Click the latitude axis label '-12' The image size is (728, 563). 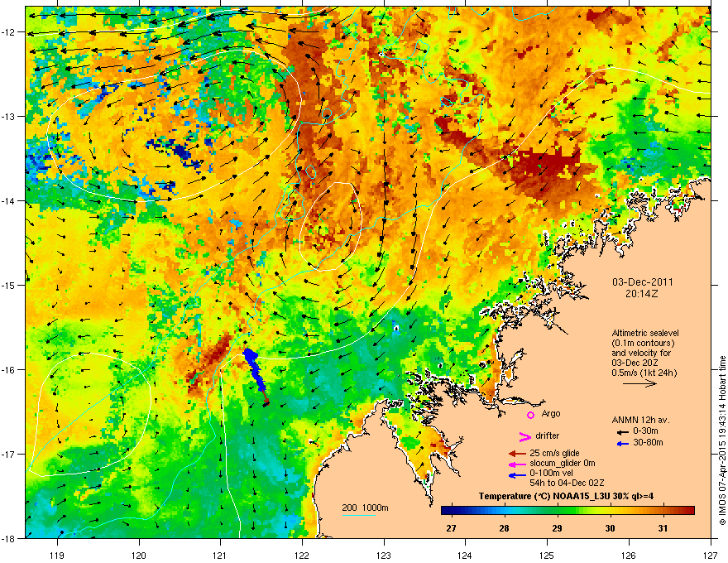tap(9, 31)
